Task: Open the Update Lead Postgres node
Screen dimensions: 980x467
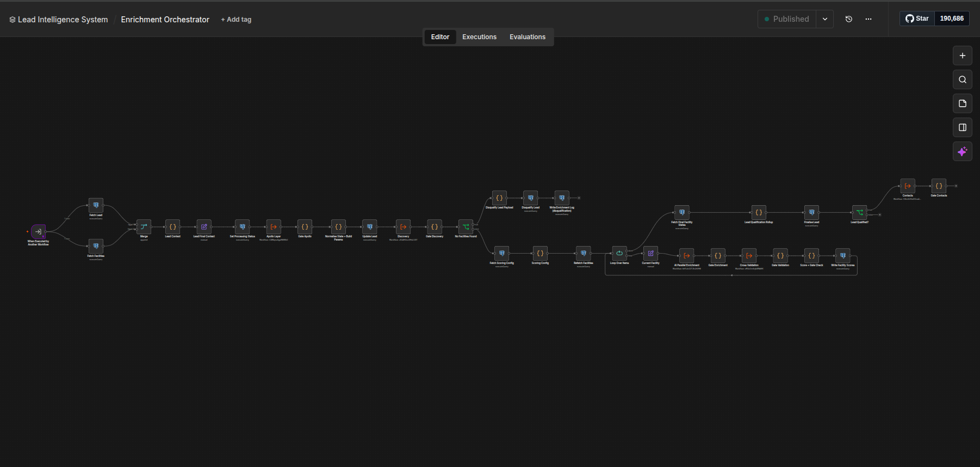Action: pos(370,226)
